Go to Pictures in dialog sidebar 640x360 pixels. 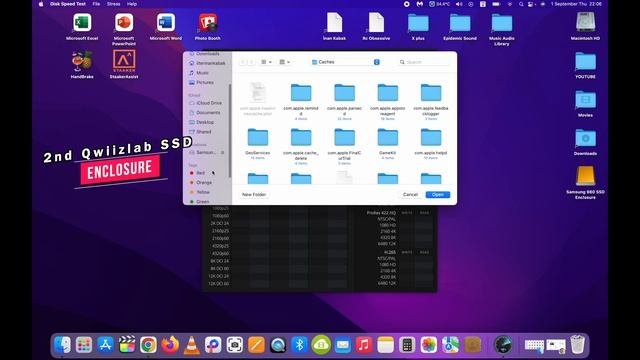[x=204, y=82]
